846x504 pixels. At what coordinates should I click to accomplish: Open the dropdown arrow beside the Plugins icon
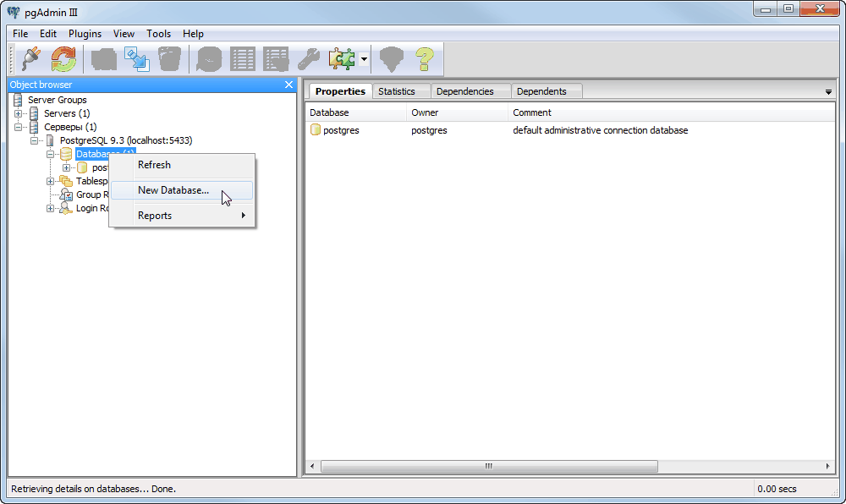click(364, 59)
